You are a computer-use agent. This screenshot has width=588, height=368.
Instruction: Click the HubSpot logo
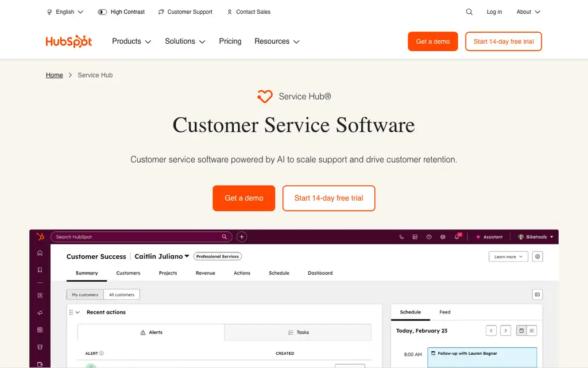[69, 41]
